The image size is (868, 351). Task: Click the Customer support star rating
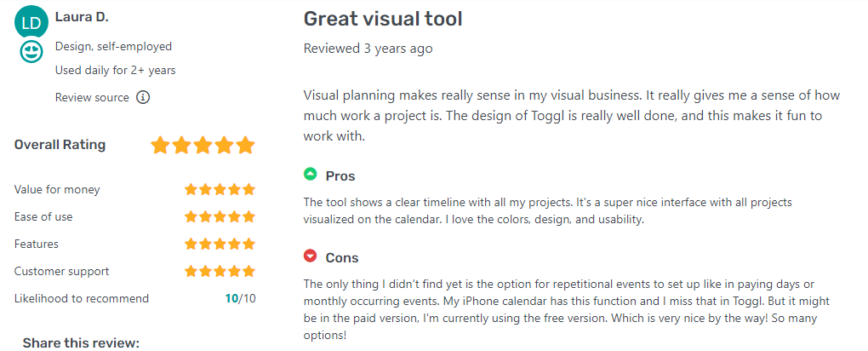(220, 272)
